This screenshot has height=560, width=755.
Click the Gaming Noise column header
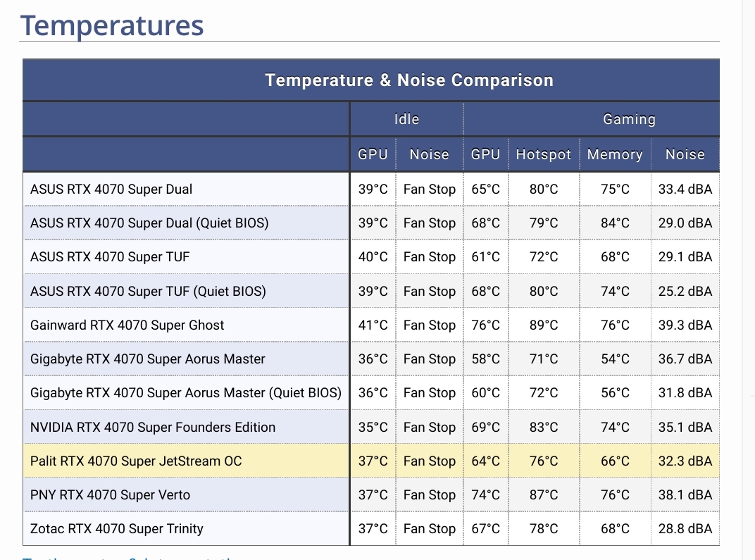tap(685, 154)
